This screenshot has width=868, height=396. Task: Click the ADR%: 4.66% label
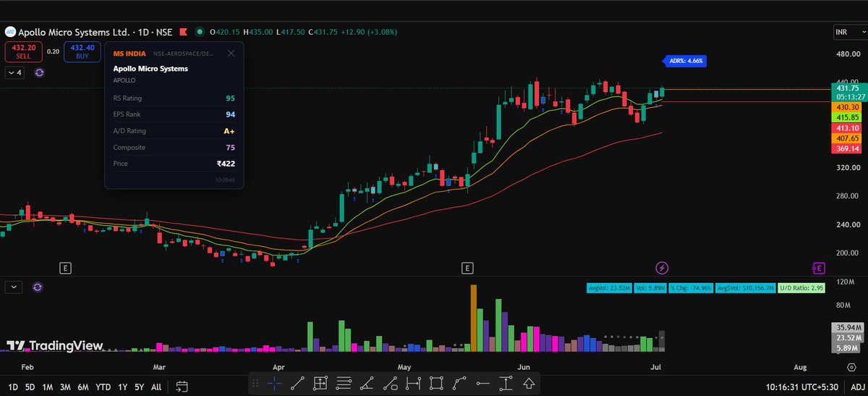click(x=685, y=61)
